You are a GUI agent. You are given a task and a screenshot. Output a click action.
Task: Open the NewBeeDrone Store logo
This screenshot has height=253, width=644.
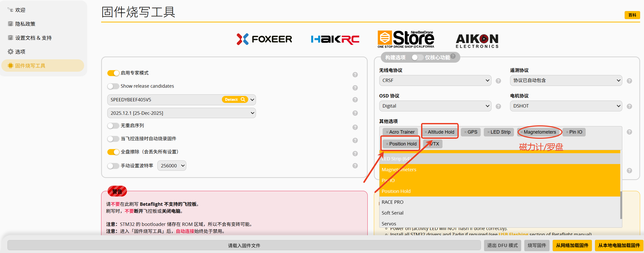(x=406, y=39)
